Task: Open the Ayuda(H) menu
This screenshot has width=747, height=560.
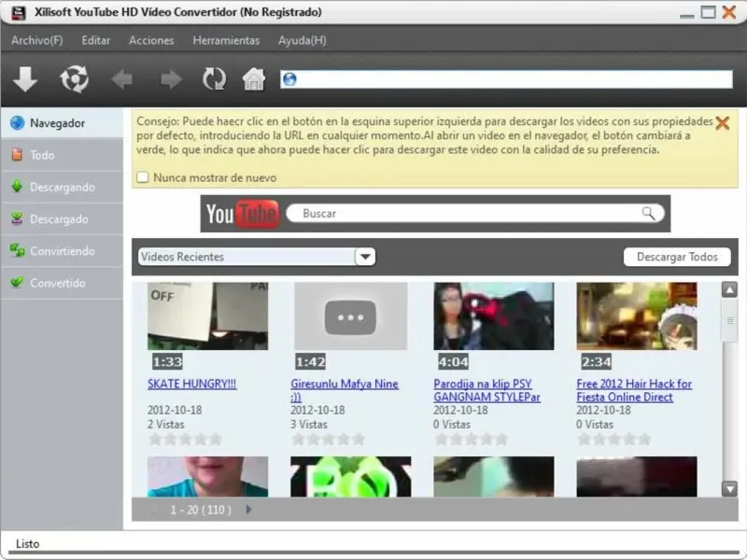Action: pos(303,40)
